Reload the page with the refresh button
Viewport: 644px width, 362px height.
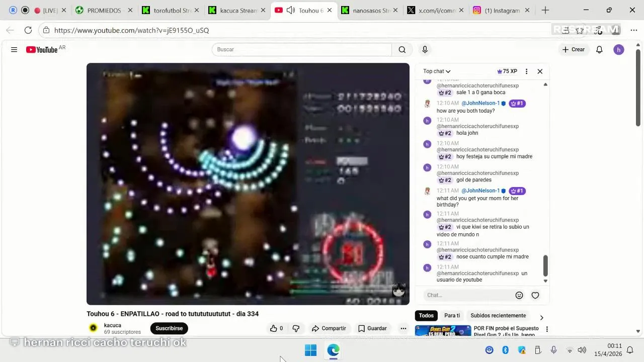click(28, 30)
